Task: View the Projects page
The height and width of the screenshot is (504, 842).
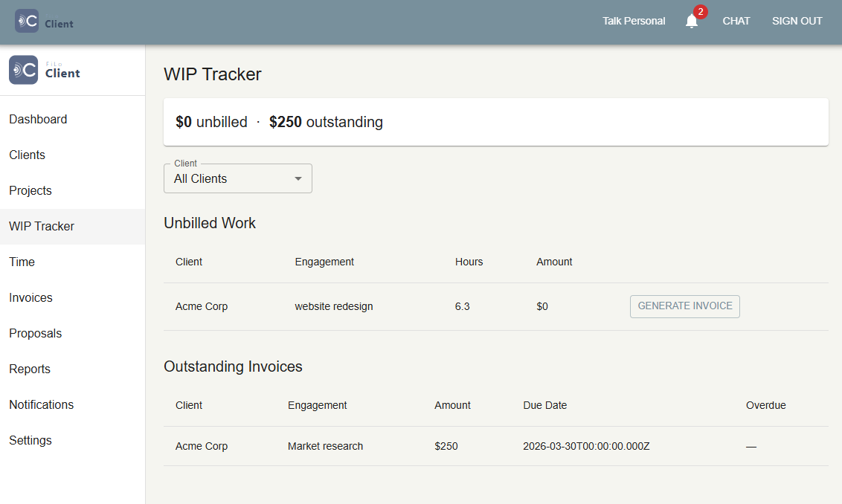Action: (30, 190)
